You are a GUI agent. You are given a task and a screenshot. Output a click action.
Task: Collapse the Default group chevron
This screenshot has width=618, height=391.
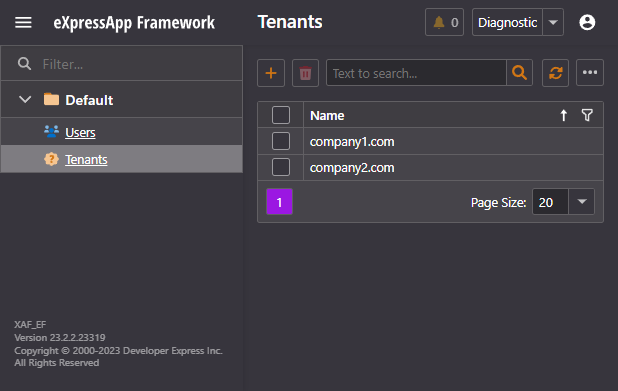[25, 99]
